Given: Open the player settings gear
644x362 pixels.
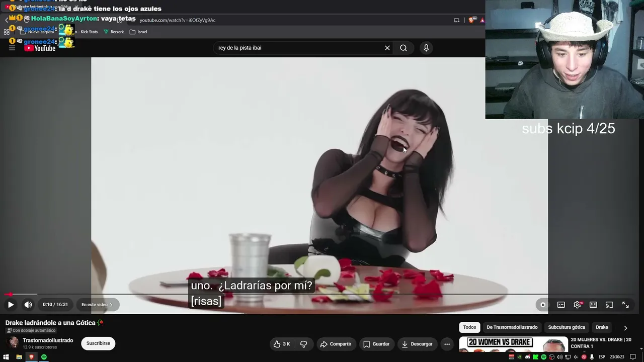Looking at the screenshot, I should [578, 305].
